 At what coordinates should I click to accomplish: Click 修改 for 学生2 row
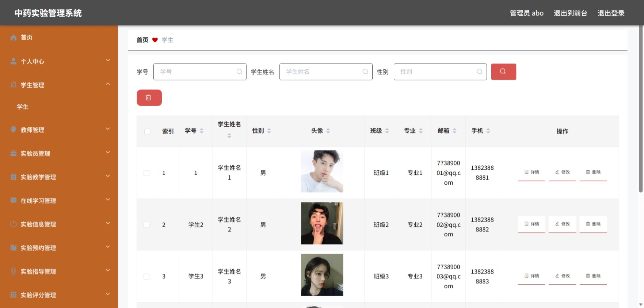563,224
